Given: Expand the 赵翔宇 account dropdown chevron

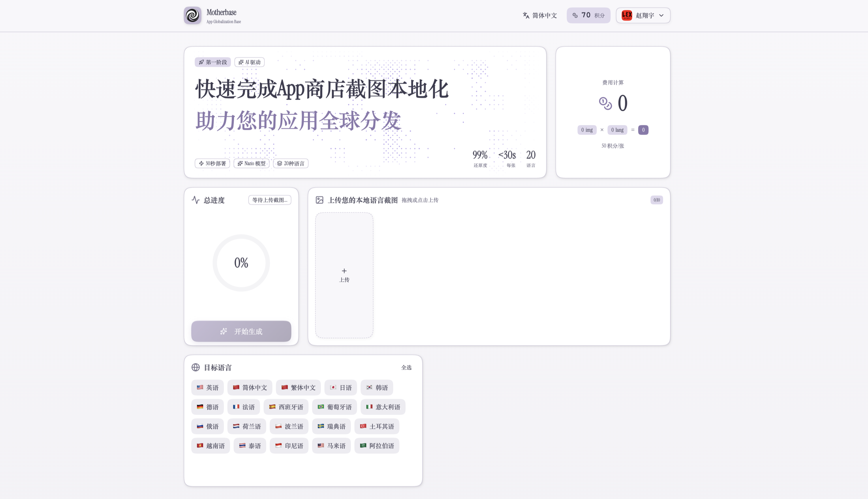Looking at the screenshot, I should [x=661, y=15].
